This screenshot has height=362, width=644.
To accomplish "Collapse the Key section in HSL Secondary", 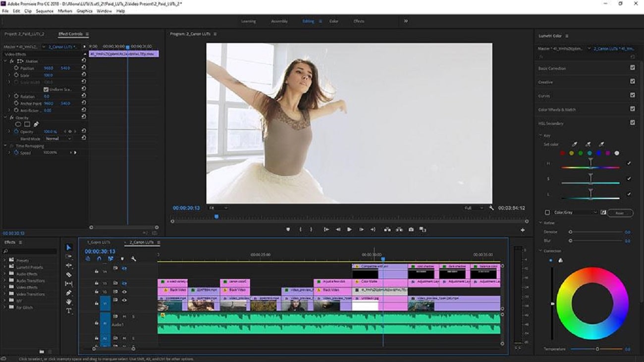I will pos(540,135).
